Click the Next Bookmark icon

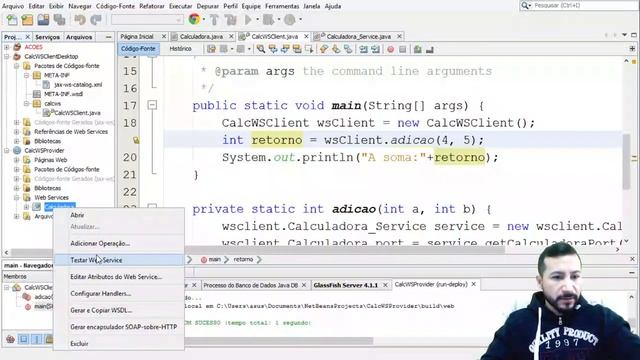tap(336, 49)
